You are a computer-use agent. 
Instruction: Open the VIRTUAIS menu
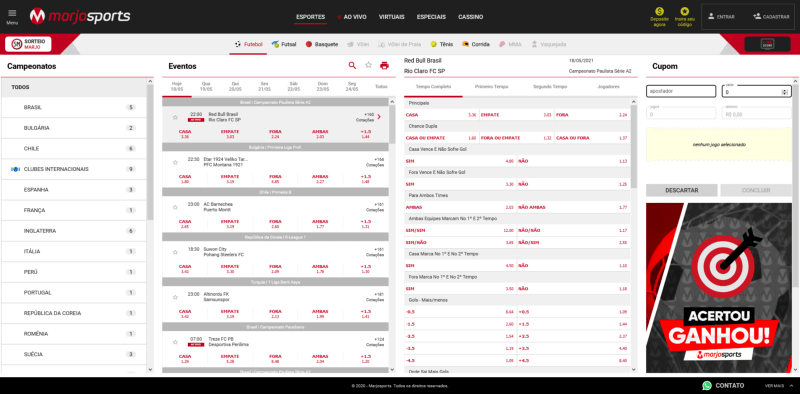point(391,17)
